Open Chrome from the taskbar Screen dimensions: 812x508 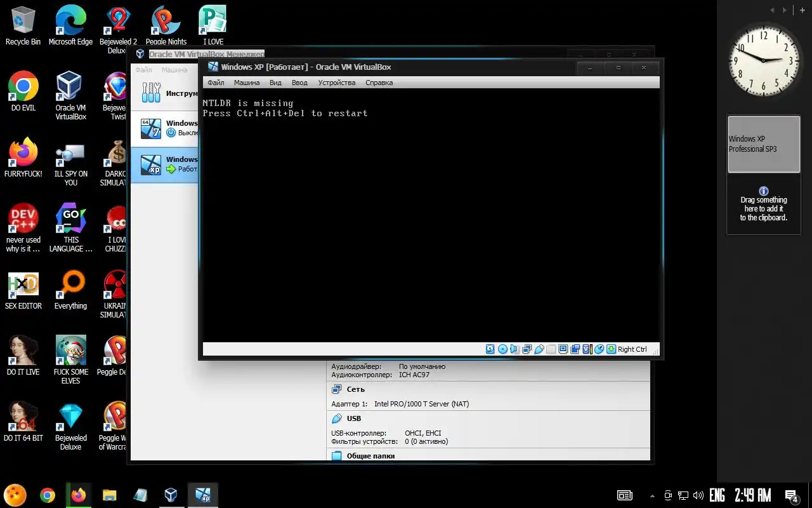pyautogui.click(x=47, y=495)
